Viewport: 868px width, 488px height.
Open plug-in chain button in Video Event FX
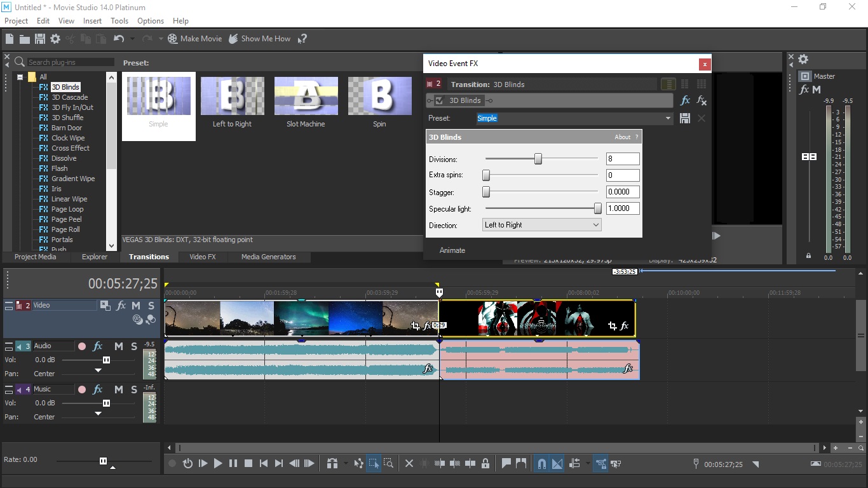[685, 100]
